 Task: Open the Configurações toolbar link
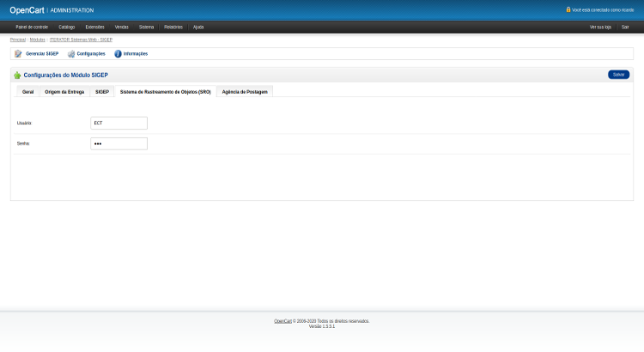coord(91,54)
